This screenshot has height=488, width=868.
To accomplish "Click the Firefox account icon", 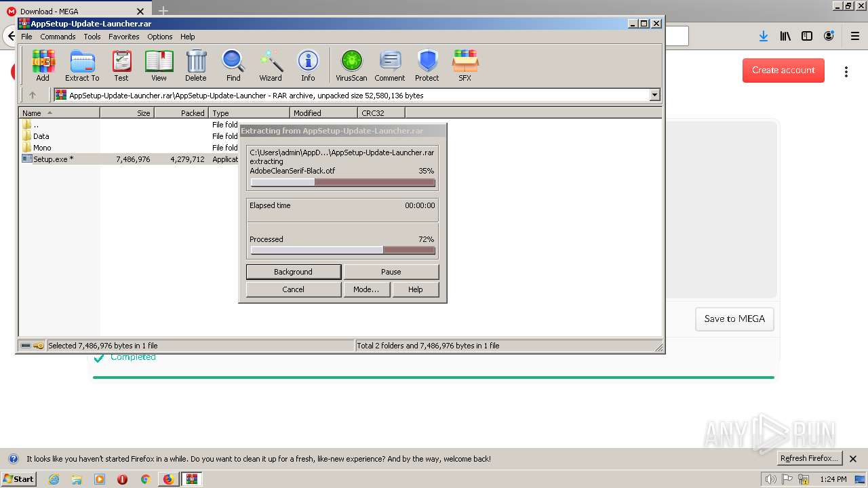I will (x=829, y=36).
